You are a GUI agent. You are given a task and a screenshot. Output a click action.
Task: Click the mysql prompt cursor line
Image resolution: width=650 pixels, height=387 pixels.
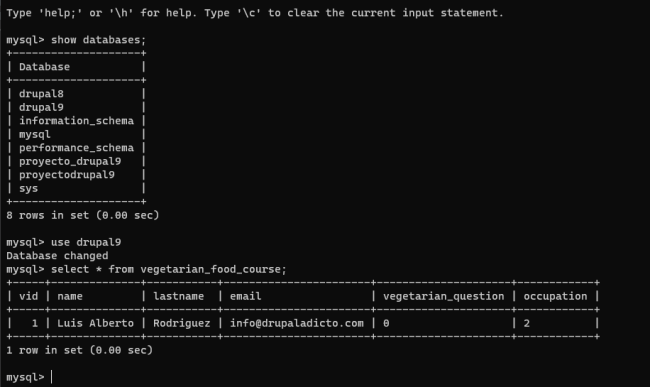(x=29, y=377)
